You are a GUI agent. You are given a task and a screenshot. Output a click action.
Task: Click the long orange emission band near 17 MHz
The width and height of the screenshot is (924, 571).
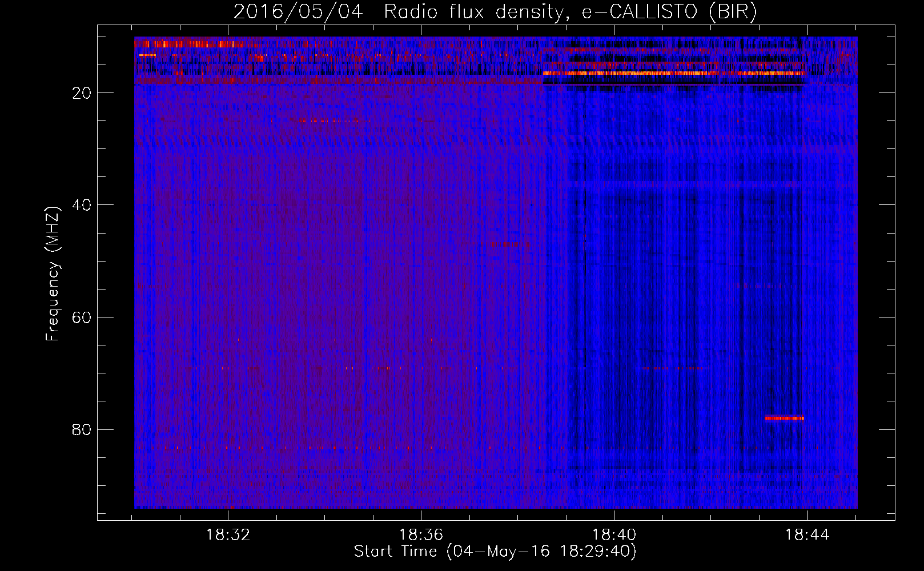(x=674, y=73)
